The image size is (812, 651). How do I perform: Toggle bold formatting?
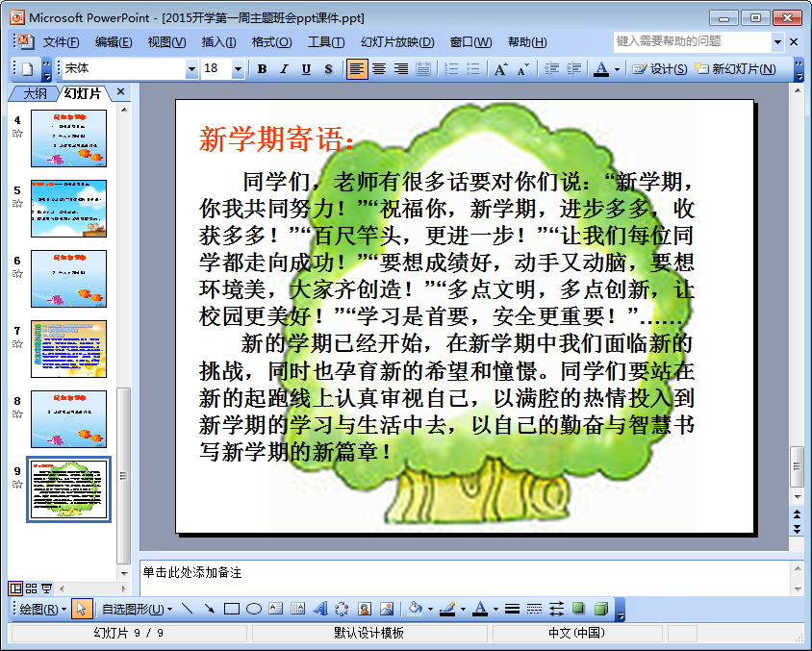pyautogui.click(x=262, y=69)
